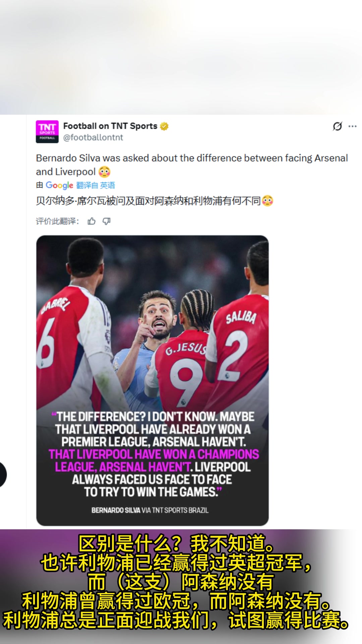Screen dimensions: 362x644
Task: Click the '翻译自 英语' translation link
Action: click(96, 185)
